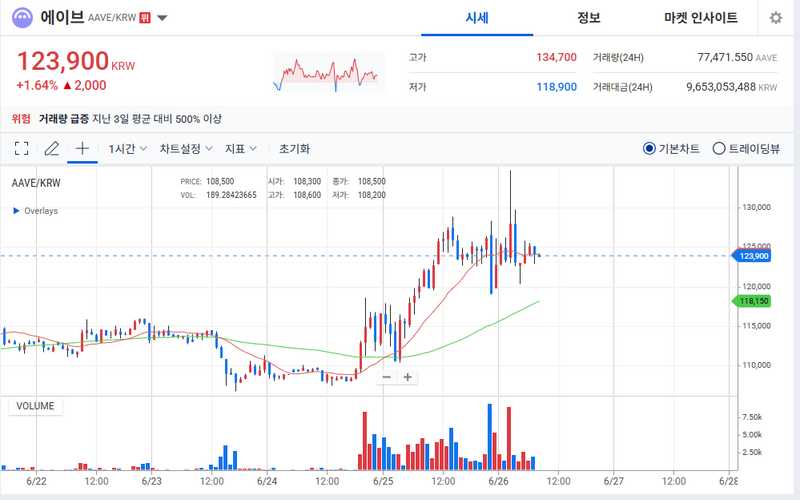The width and height of the screenshot is (800, 500).
Task: Click the purple Aave coin logo
Action: tap(22, 18)
